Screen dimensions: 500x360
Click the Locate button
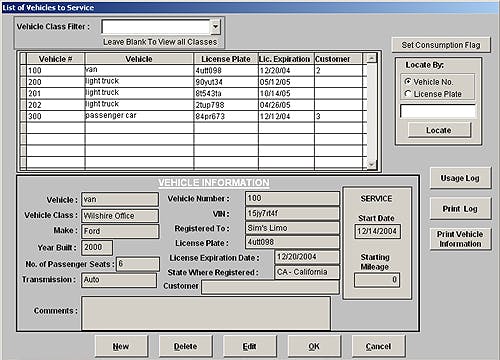click(439, 130)
